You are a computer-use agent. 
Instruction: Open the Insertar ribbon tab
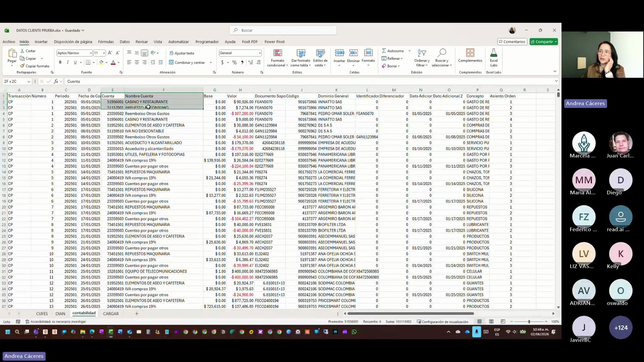[x=41, y=41]
